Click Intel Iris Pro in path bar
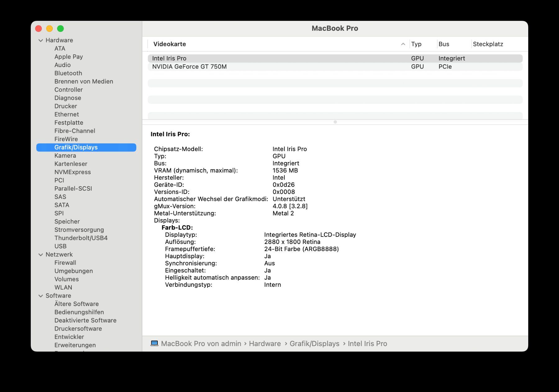This screenshot has width=559, height=392. 367,344
